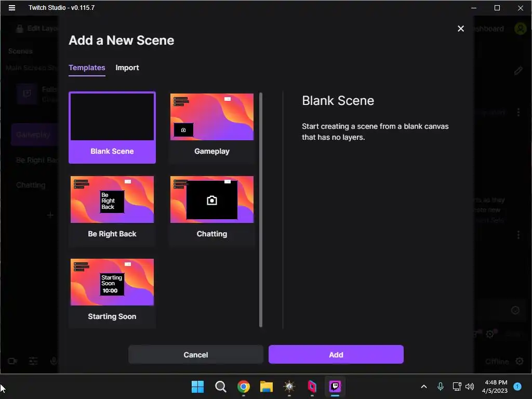
Task: Open File Explorer from taskbar
Action: click(267, 387)
